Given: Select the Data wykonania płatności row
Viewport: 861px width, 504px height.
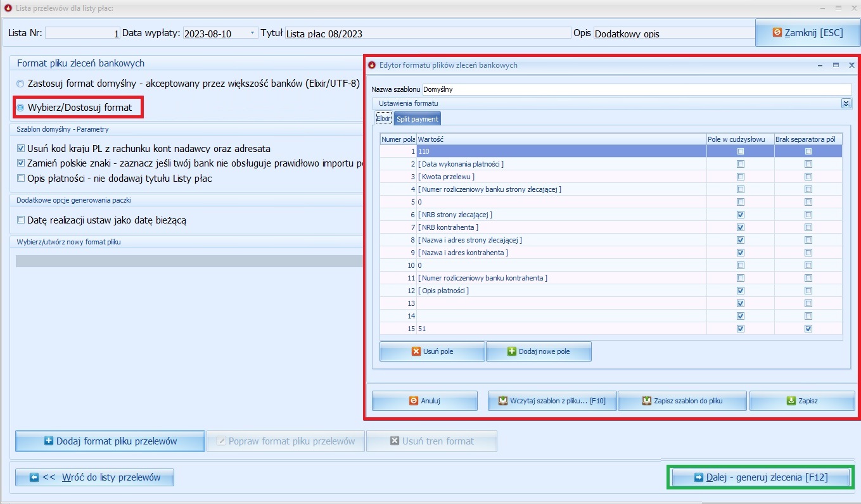Looking at the screenshot, I should pos(611,164).
